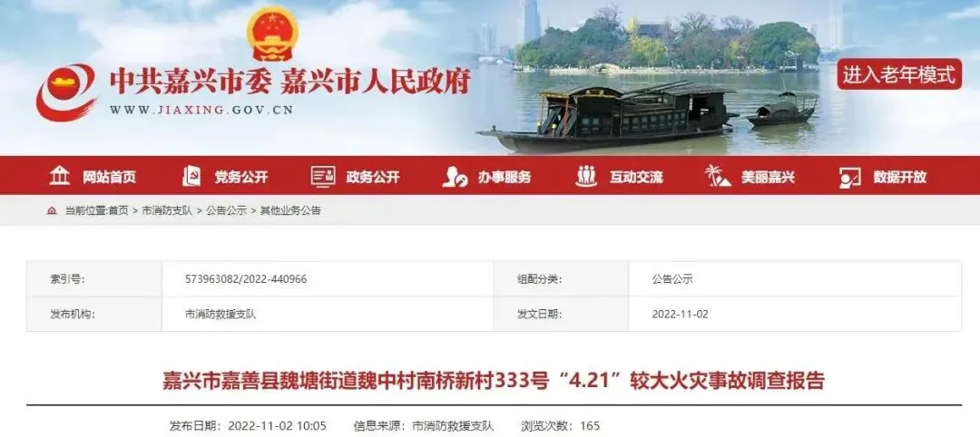The image size is (980, 437).
Task: Click the people group icon beside 互动交流
Action: click(586, 177)
